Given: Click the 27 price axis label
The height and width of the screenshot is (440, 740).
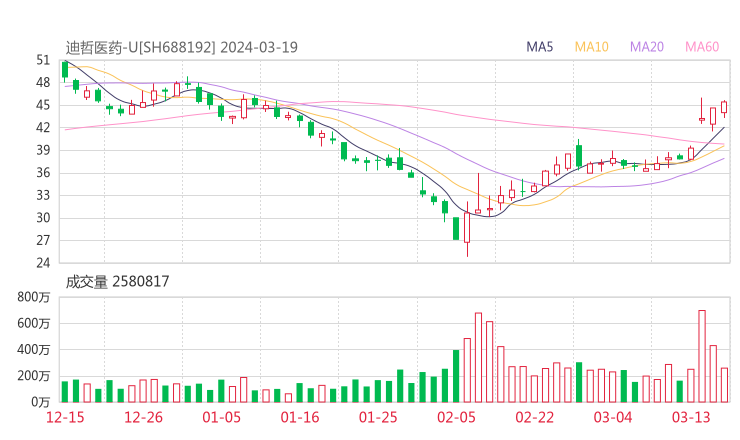Looking at the screenshot, I should tap(42, 240).
